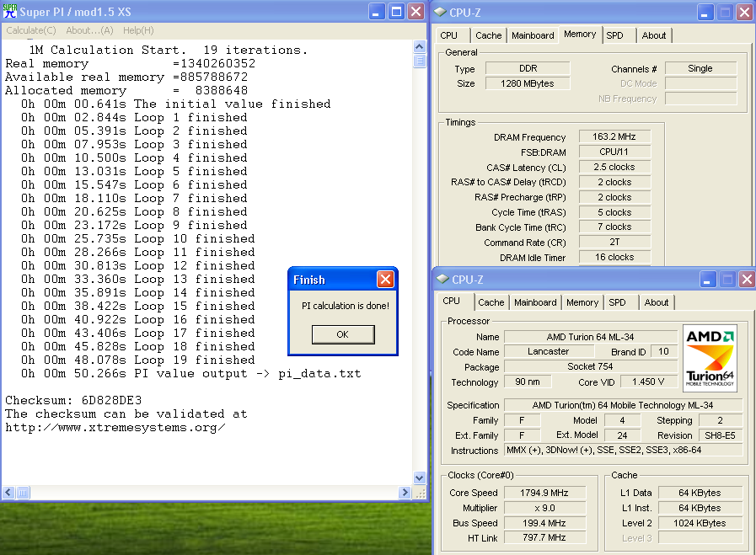This screenshot has height=555, width=756.
Task: Close the Super PI window
Action: (x=416, y=12)
